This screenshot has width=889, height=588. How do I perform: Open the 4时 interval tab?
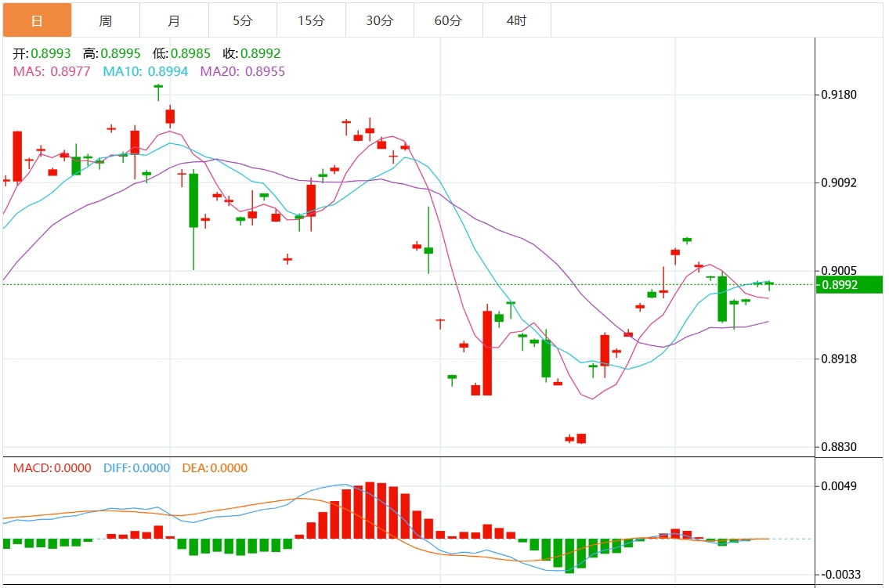tap(516, 20)
